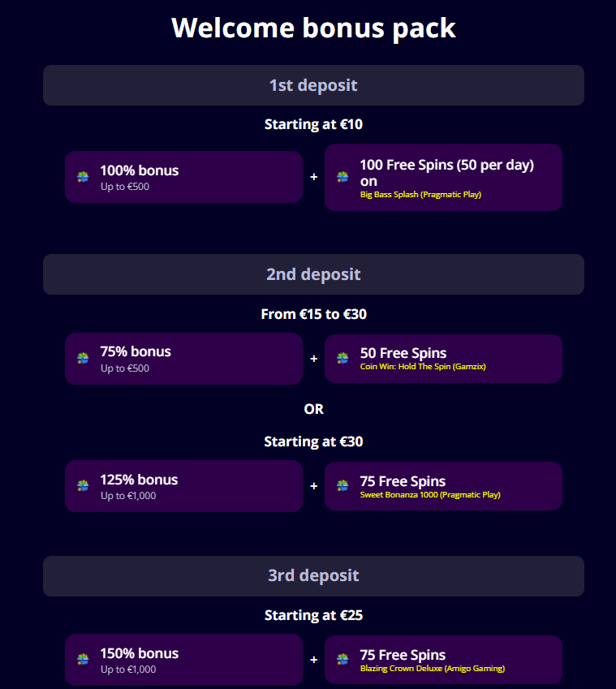Viewport: 616px width, 689px height.
Task: Select the 1st deposit header bar
Action: (x=313, y=85)
